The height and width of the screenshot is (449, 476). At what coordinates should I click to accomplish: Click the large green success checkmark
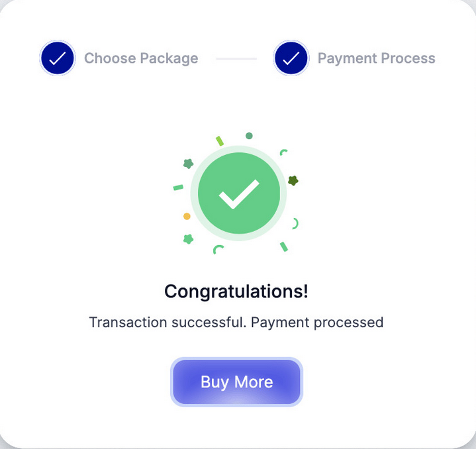click(x=238, y=193)
